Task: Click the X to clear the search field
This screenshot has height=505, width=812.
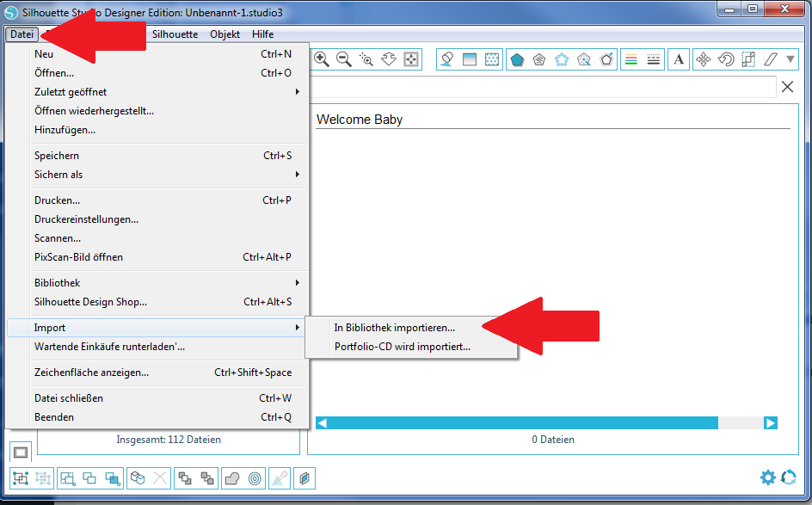Action: point(788,87)
